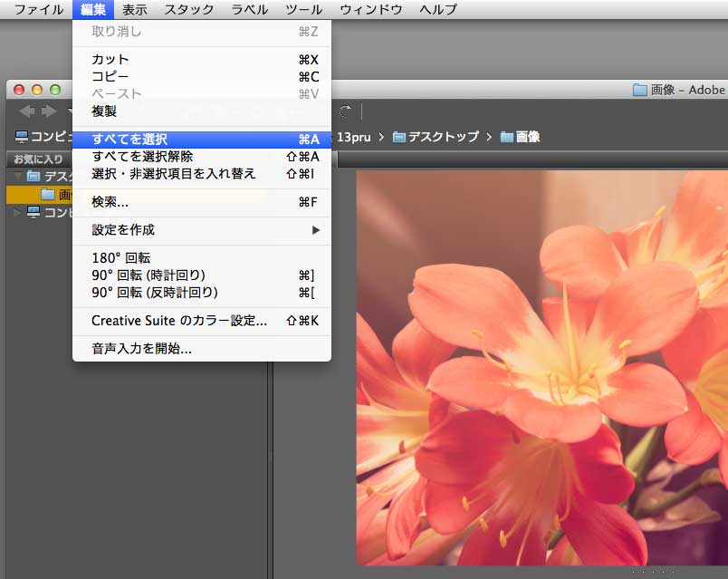
Task: Click the 画像 folder icon in the breadcrumb
Action: [506, 137]
